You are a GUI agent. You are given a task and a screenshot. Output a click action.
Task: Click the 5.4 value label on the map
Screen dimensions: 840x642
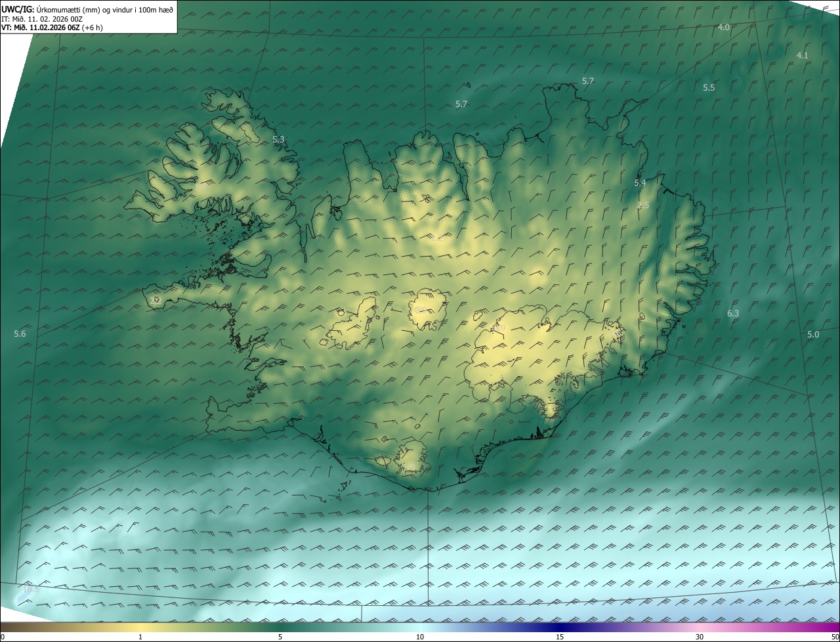640,182
